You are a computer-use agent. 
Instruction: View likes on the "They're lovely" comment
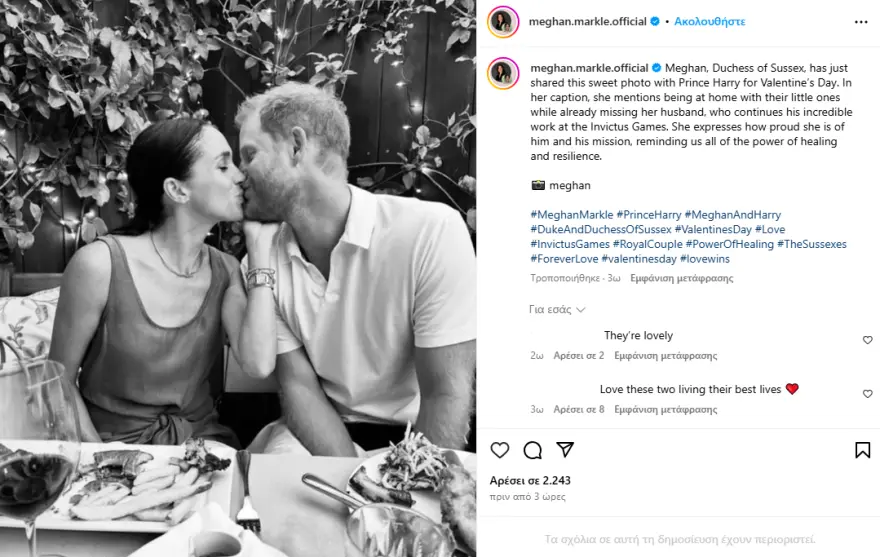pos(580,356)
